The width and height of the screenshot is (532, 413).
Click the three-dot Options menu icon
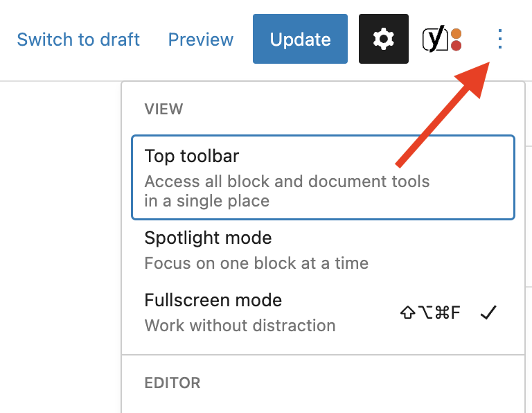click(x=499, y=39)
